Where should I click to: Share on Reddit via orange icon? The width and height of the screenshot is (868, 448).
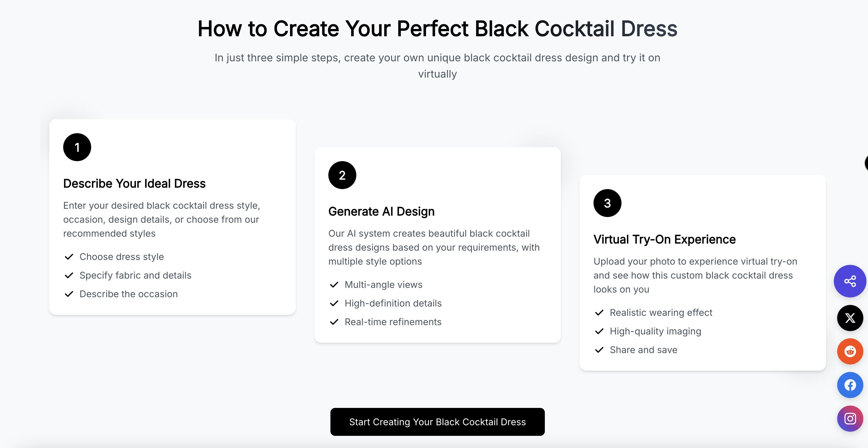(x=850, y=352)
